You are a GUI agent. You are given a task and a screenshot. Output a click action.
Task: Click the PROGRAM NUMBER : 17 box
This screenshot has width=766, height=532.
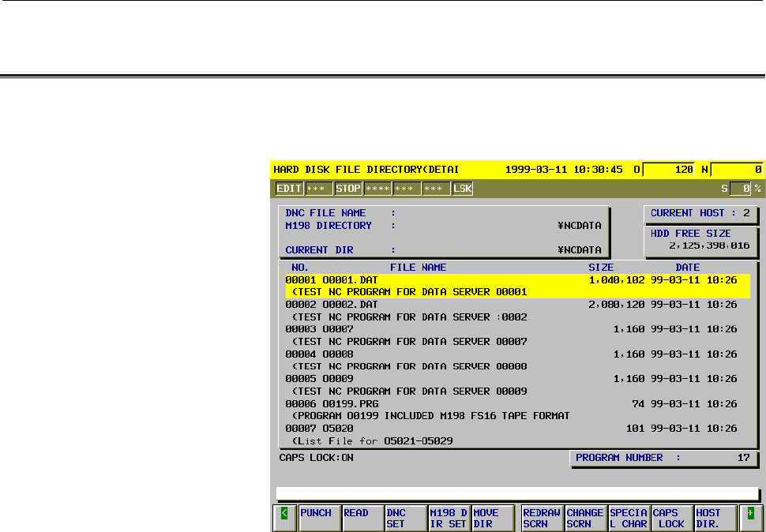click(664, 458)
